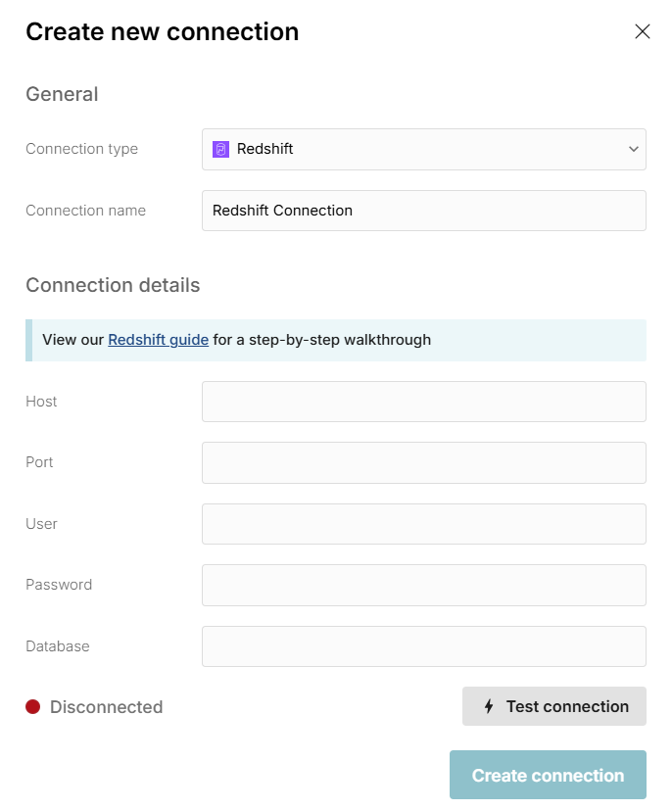The height and width of the screenshot is (810, 672).
Task: Click inside the User field
Action: tap(423, 524)
